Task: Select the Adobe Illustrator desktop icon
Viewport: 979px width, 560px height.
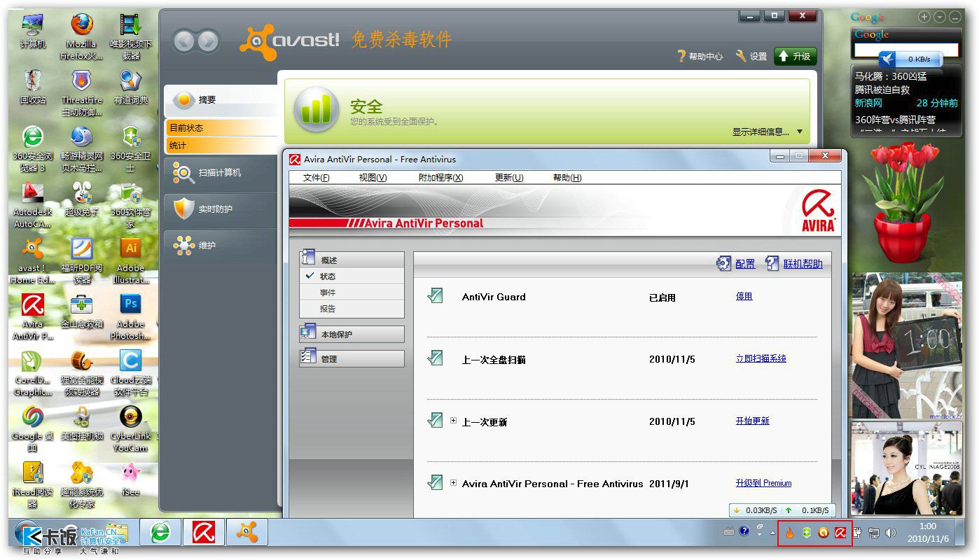Action: pos(130,260)
